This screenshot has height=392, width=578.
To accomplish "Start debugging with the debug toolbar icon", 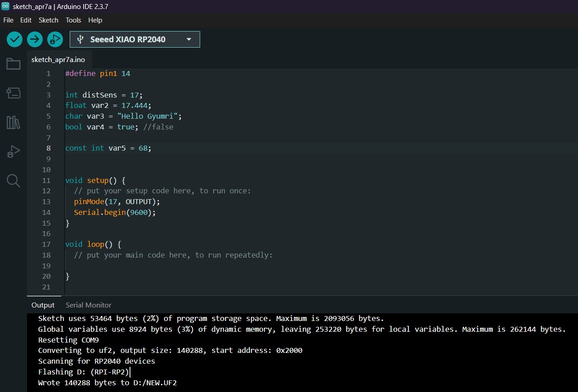I will pyautogui.click(x=55, y=39).
